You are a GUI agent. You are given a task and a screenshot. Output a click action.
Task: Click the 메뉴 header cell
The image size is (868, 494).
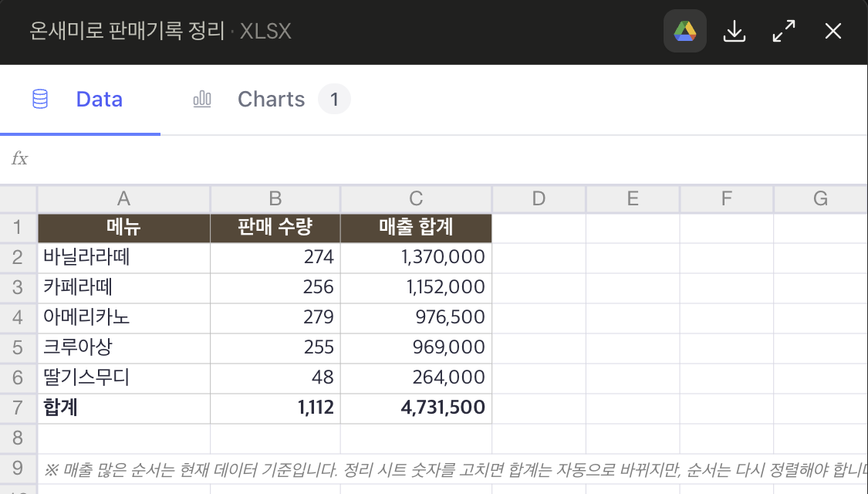click(123, 228)
